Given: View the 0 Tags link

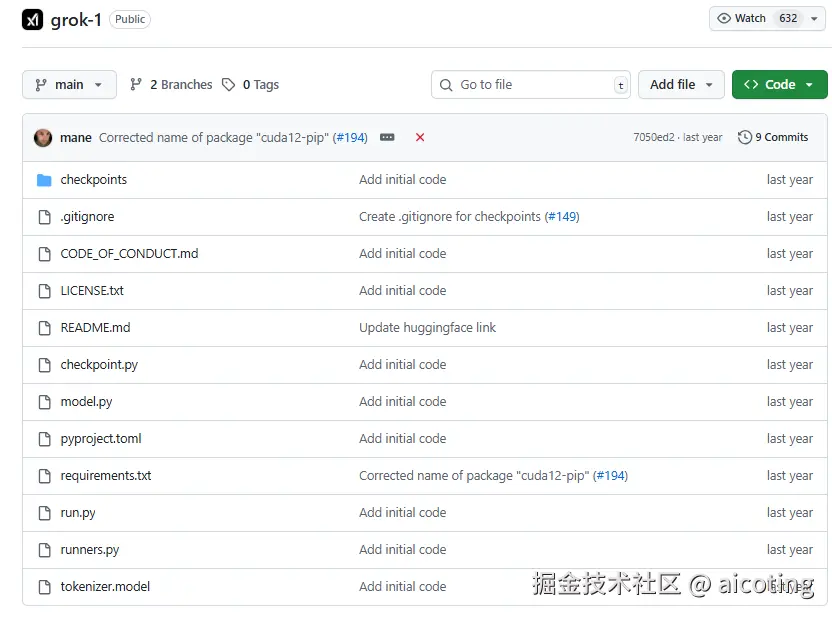Looking at the screenshot, I should (x=250, y=85).
